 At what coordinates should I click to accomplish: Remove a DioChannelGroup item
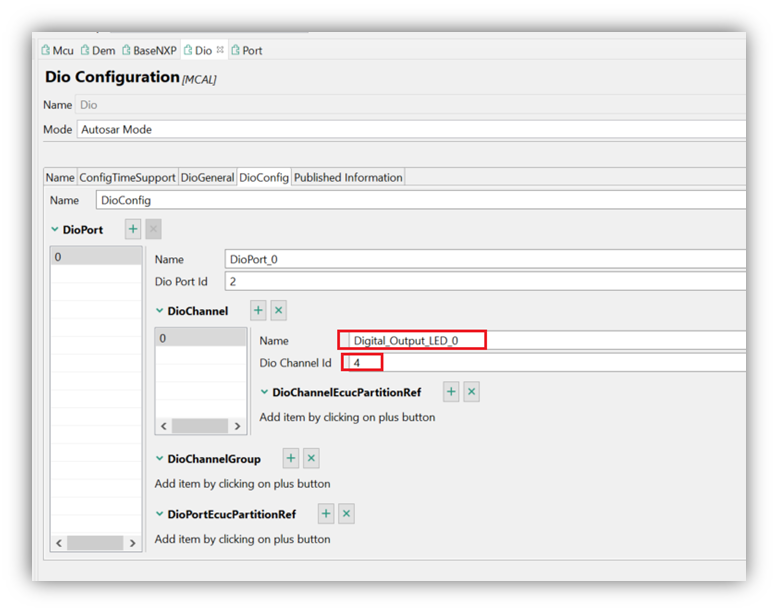(x=311, y=458)
